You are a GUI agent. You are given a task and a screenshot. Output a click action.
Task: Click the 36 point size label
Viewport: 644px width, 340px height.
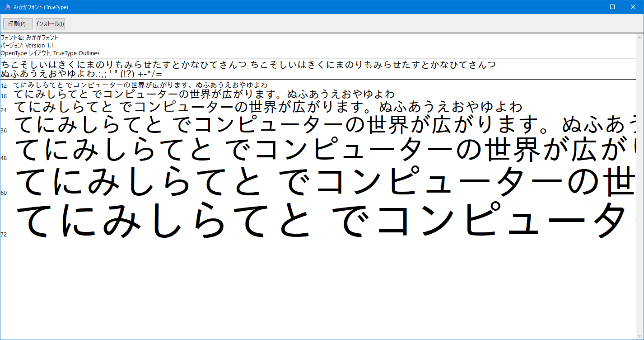coord(4,131)
